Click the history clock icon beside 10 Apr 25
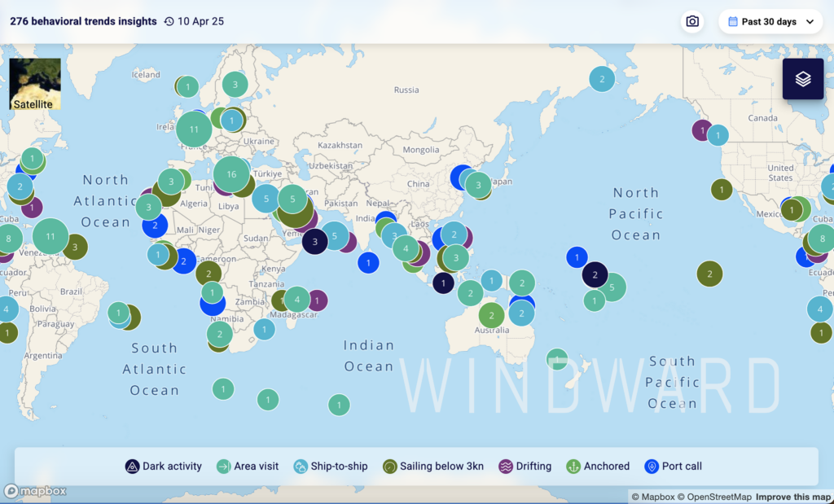This screenshot has width=834, height=504. coord(169,22)
